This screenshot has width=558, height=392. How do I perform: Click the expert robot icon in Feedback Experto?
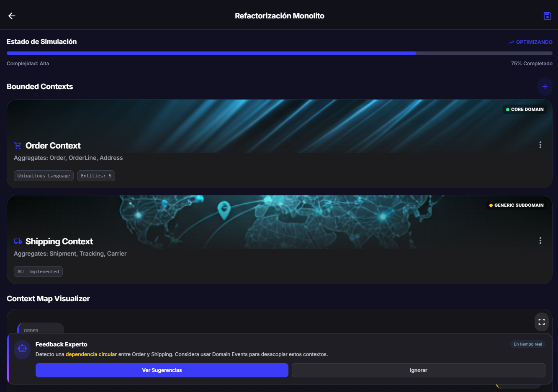pyautogui.click(x=22, y=350)
